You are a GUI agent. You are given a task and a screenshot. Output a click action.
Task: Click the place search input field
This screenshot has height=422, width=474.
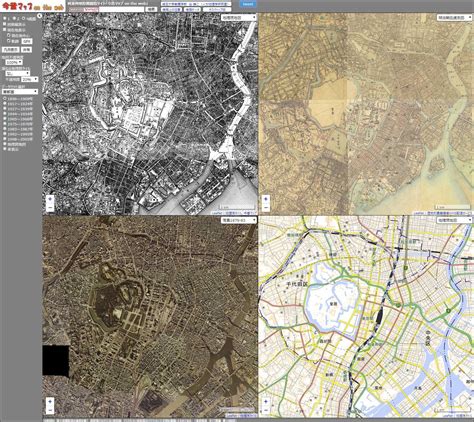coord(122,9)
